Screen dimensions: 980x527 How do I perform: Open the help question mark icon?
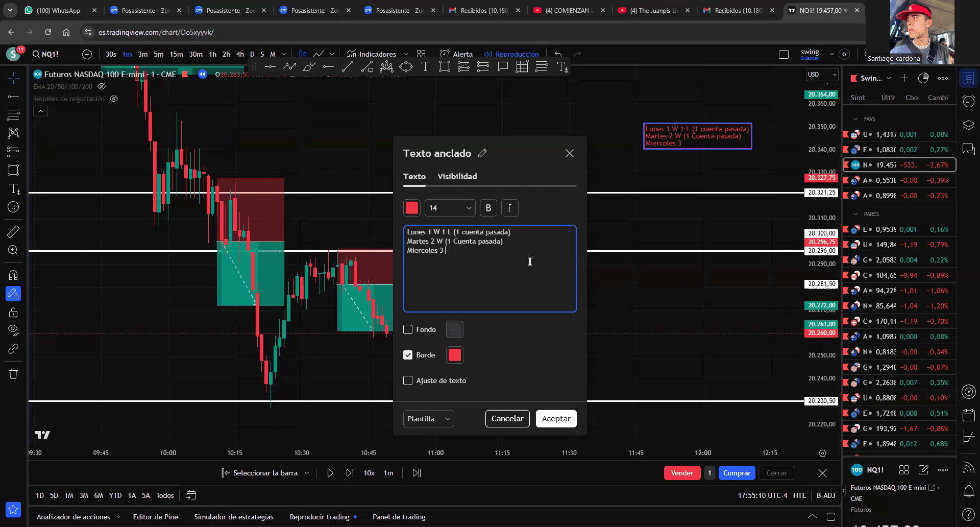tap(968, 514)
